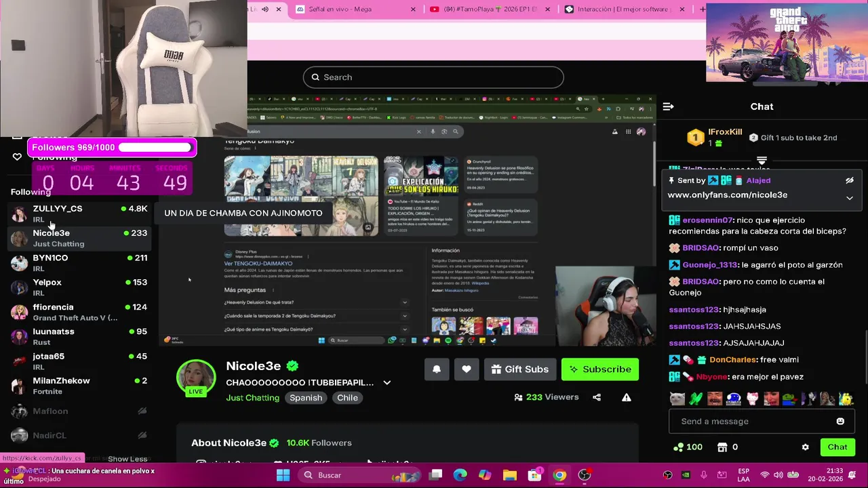Close the Señal en vivo - Mega tab

414,9
